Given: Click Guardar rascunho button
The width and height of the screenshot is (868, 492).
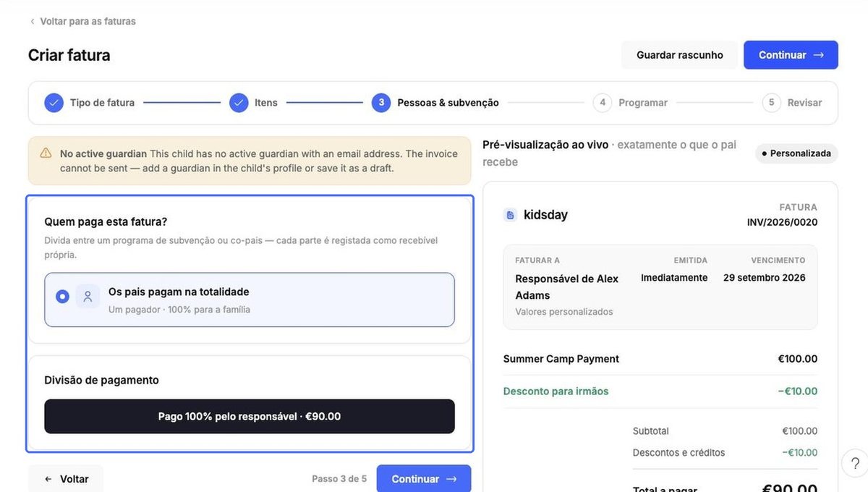Looking at the screenshot, I should point(680,55).
